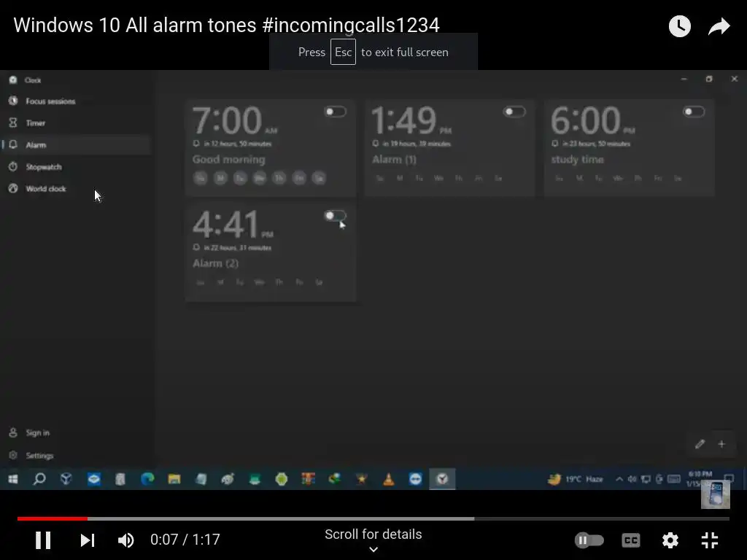This screenshot has height=560, width=747.
Task: Click the Android green icon in taskbar
Action: pyautogui.click(x=282, y=479)
